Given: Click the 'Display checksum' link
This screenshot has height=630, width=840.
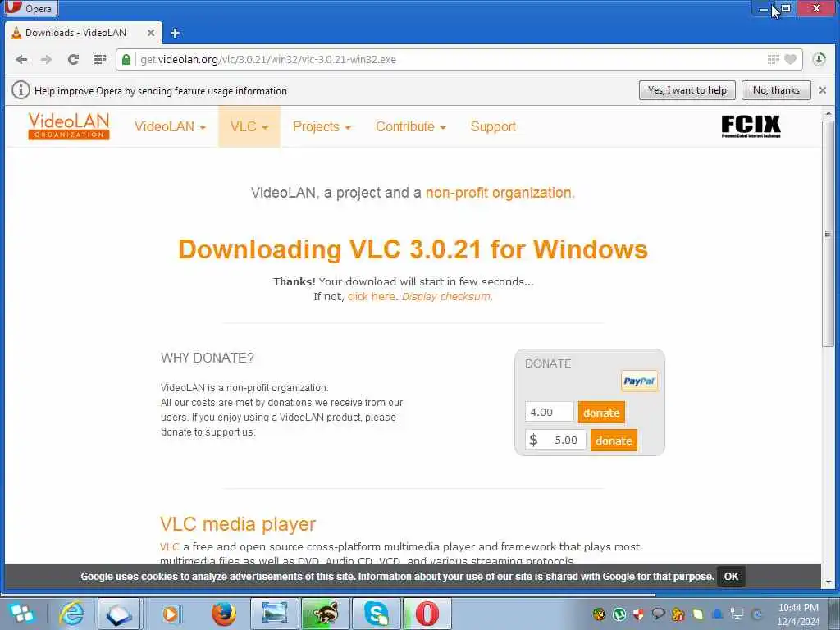Looking at the screenshot, I should (x=446, y=297).
